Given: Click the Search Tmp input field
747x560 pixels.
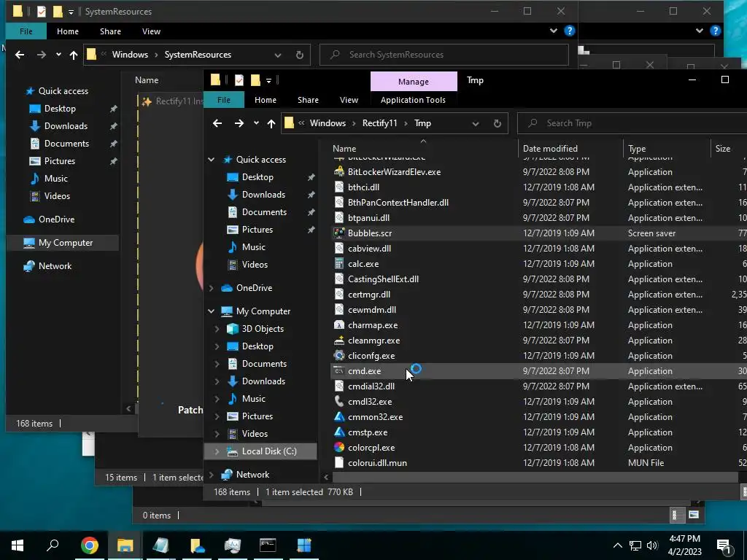Looking at the screenshot, I should (x=634, y=123).
